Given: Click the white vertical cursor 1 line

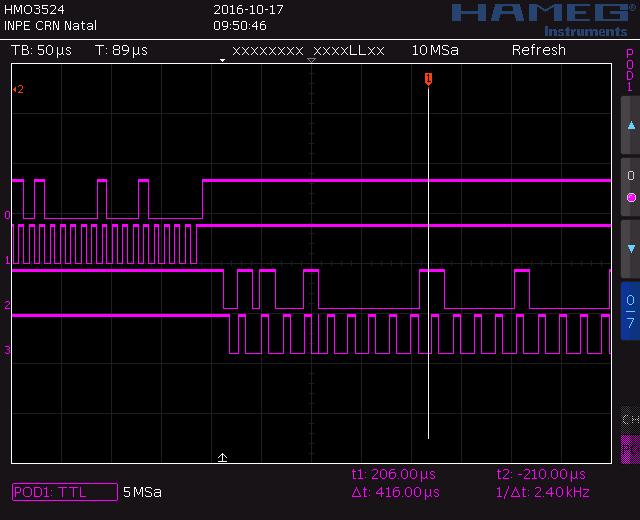Looking at the screenshot, I should pyautogui.click(x=428, y=263).
